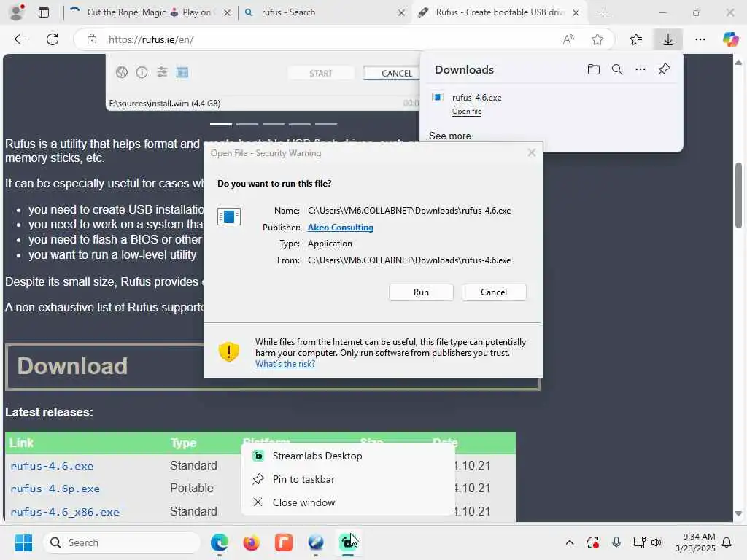
Task: Open Microsoft Edge from taskbar
Action: pyautogui.click(x=219, y=542)
